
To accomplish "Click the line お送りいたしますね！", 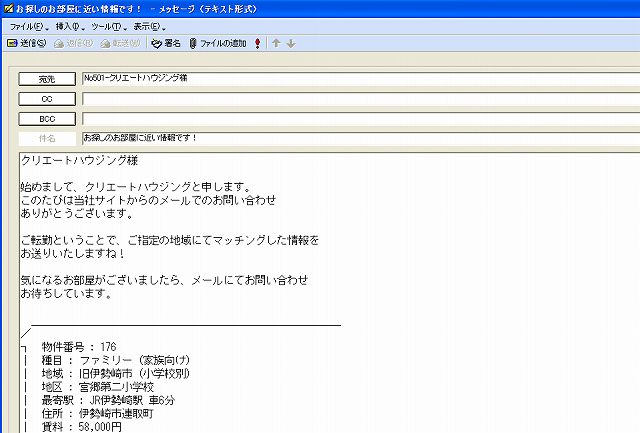I will pyautogui.click(x=73, y=253).
